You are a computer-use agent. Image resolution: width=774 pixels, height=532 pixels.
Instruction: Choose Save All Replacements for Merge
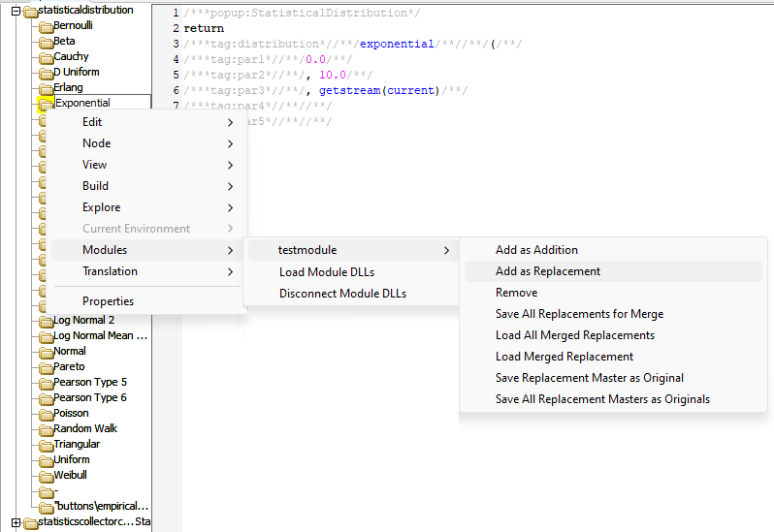point(579,314)
